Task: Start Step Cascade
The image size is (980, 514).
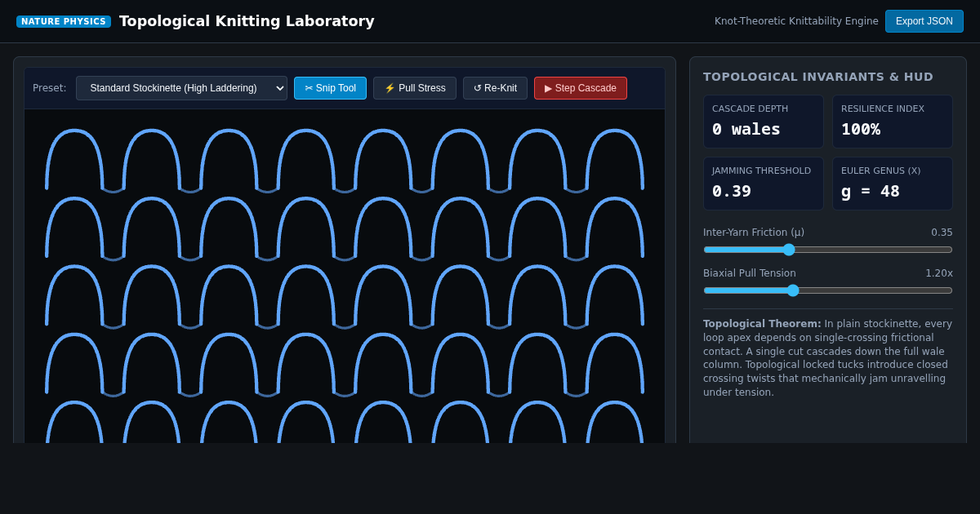Action: coord(581,88)
